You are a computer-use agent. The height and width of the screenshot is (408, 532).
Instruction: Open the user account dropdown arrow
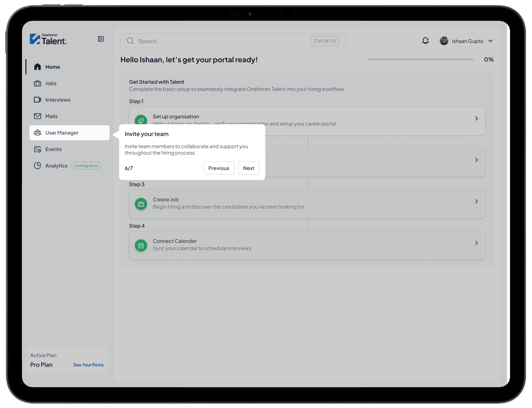click(x=490, y=41)
